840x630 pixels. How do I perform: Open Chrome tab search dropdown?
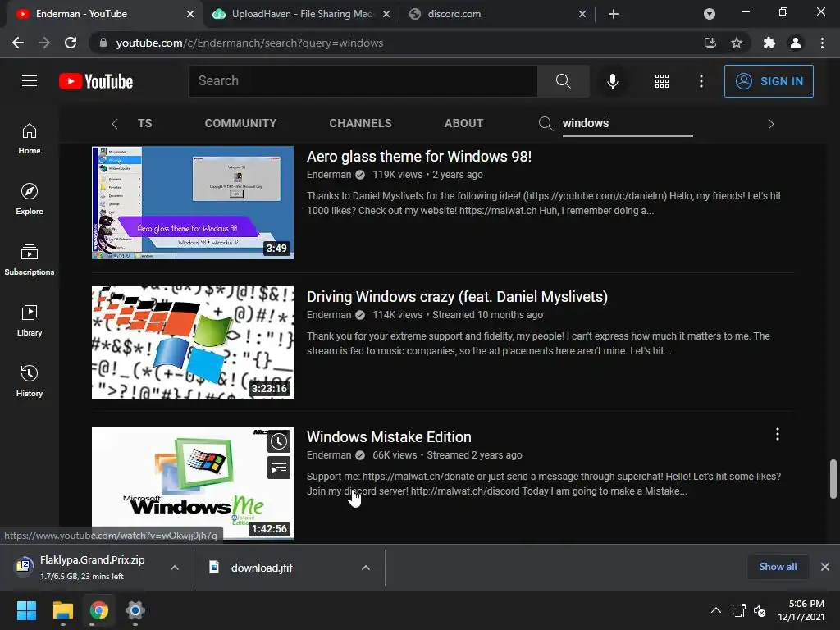coord(710,14)
